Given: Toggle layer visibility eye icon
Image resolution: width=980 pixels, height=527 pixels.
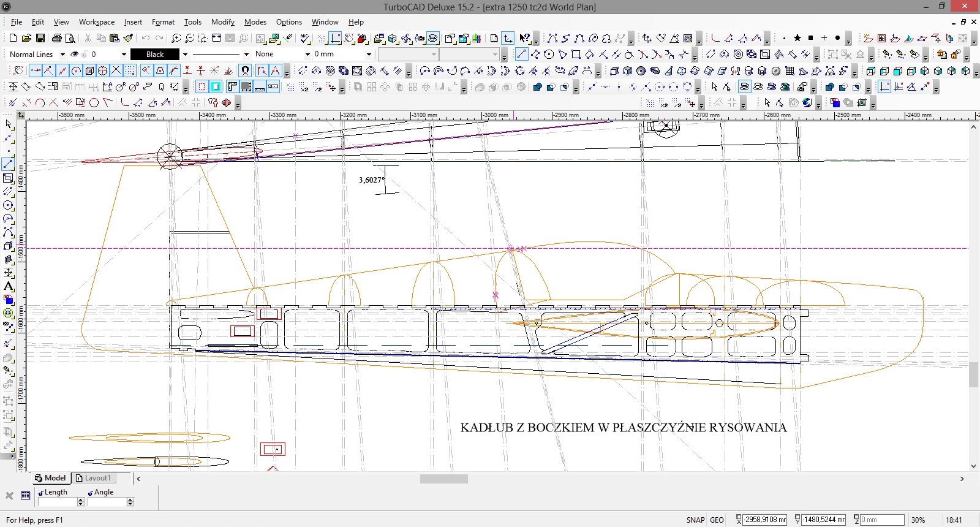Looking at the screenshot, I should point(75,54).
